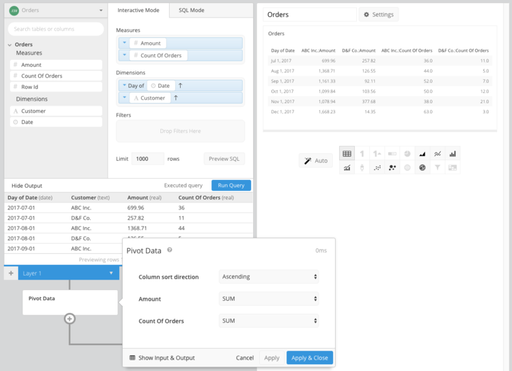Image resolution: width=512 pixels, height=371 pixels.
Task: Click the 1,668.23 cell in chart table
Action: (x=327, y=112)
